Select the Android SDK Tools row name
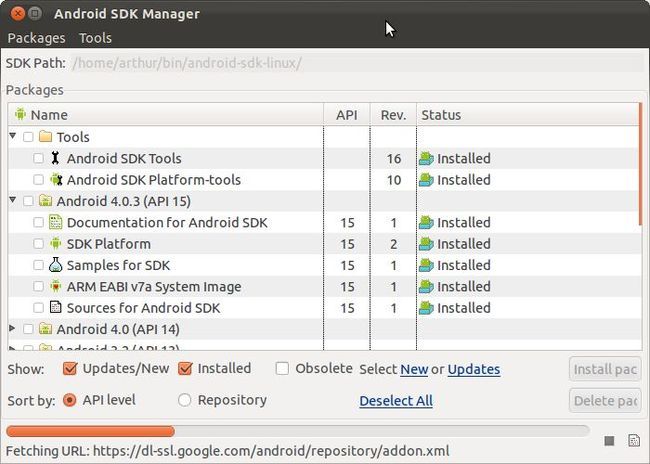Viewport: 650px width, 464px height. pyautogui.click(x=124, y=158)
